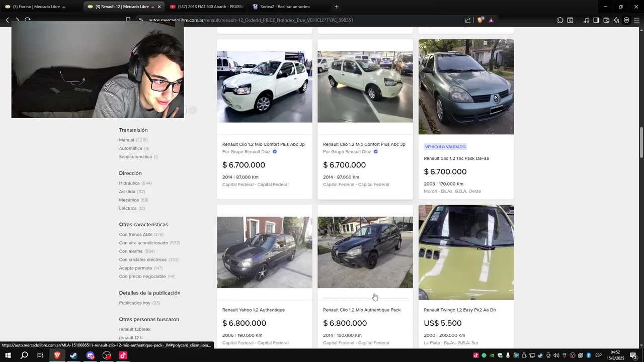The height and width of the screenshot is (362, 644).
Task: Click the microphone tray icon
Action: [x=508, y=355]
